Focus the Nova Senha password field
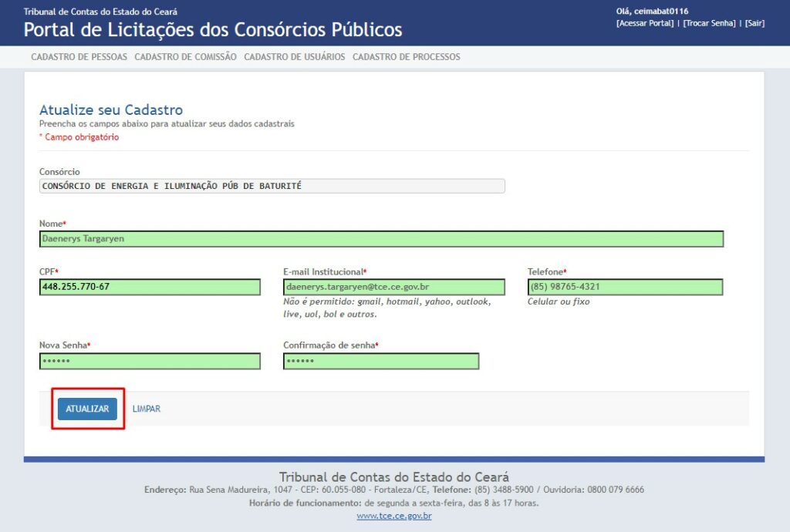 (150, 361)
